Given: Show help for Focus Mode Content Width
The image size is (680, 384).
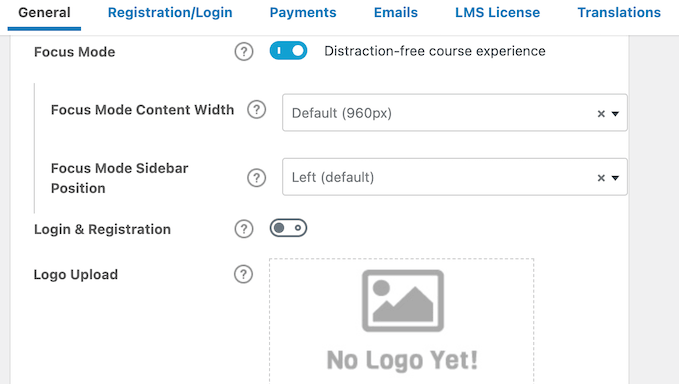Looking at the screenshot, I should click(256, 110).
